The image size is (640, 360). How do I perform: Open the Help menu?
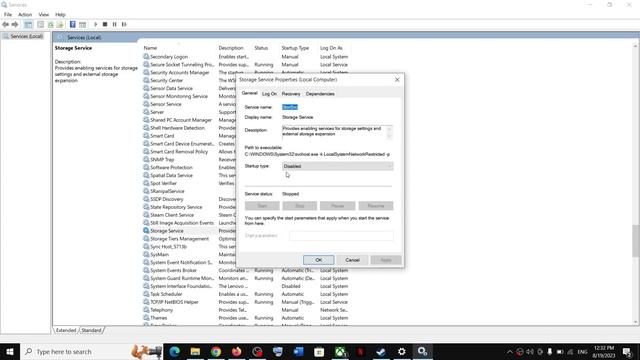[x=60, y=14]
